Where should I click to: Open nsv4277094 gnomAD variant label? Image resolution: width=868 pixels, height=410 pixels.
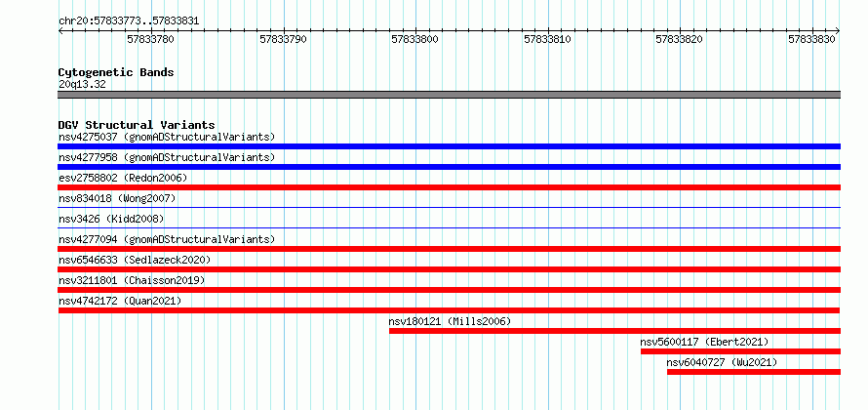point(167,239)
